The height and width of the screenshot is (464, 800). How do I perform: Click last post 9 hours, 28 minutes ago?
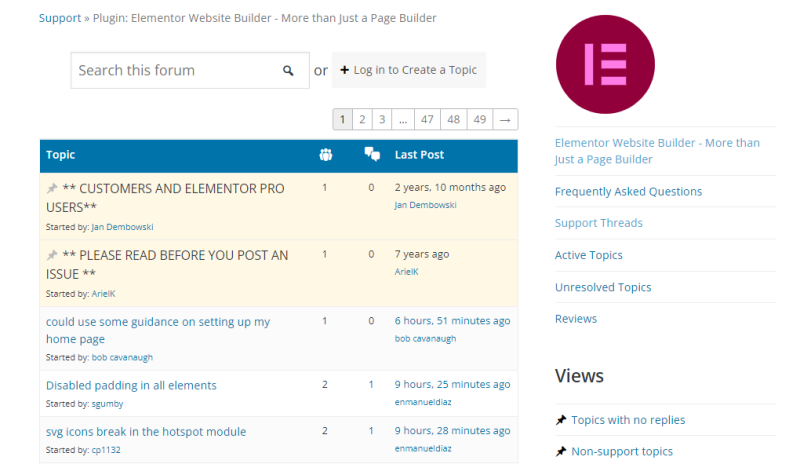point(452,431)
